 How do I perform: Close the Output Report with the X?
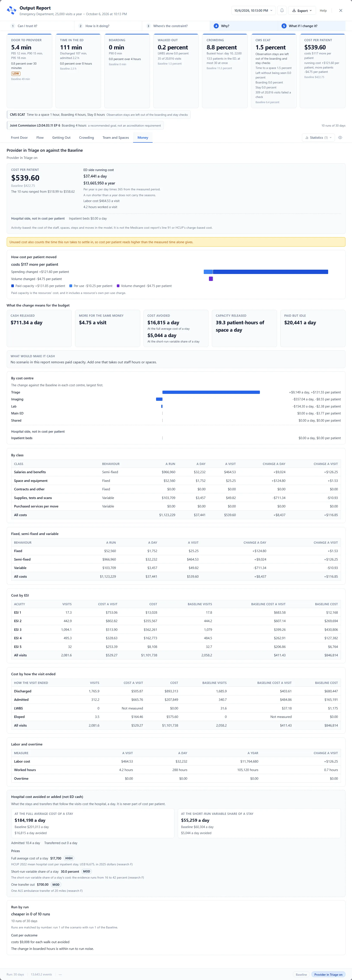pos(341,11)
